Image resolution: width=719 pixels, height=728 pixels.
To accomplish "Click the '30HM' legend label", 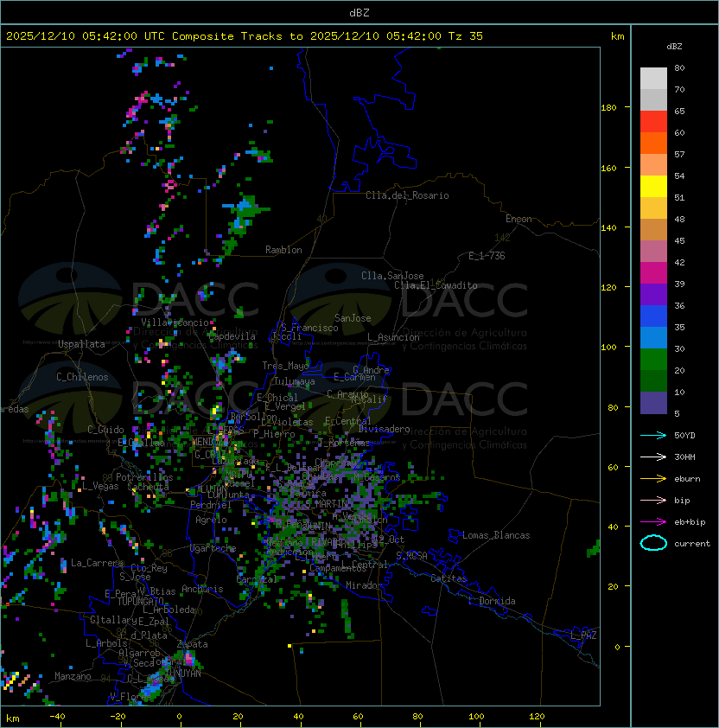I will point(684,457).
